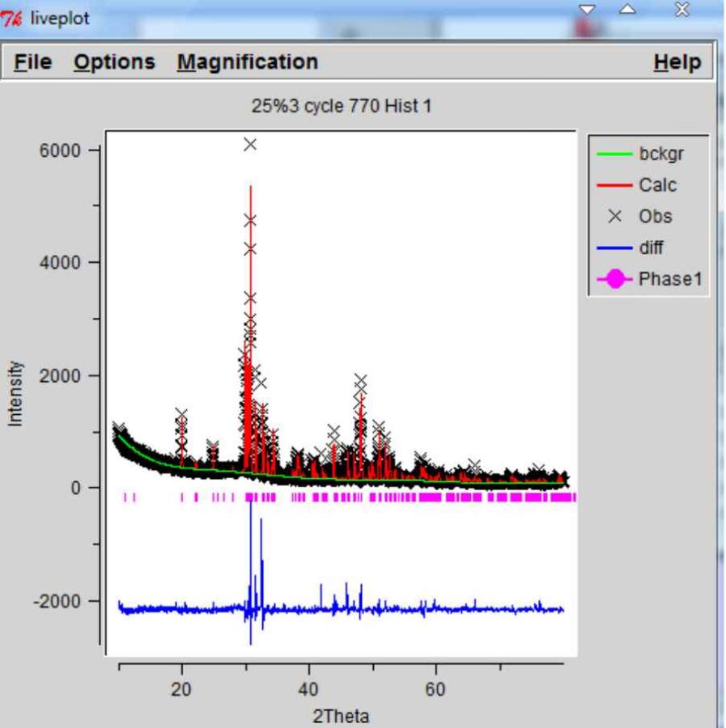
Task: Open the Options menu
Action: tap(114, 62)
